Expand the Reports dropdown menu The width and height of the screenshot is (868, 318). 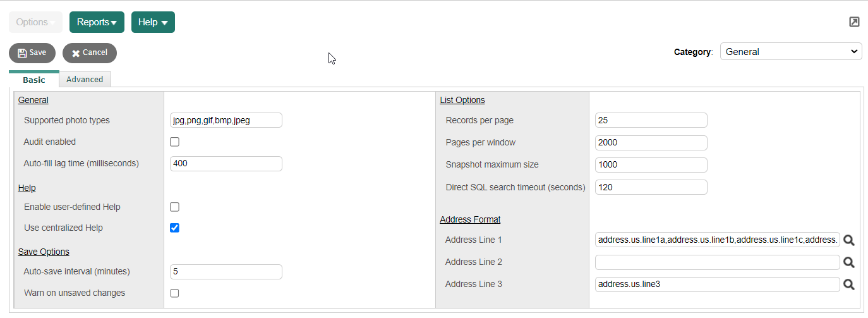97,22
